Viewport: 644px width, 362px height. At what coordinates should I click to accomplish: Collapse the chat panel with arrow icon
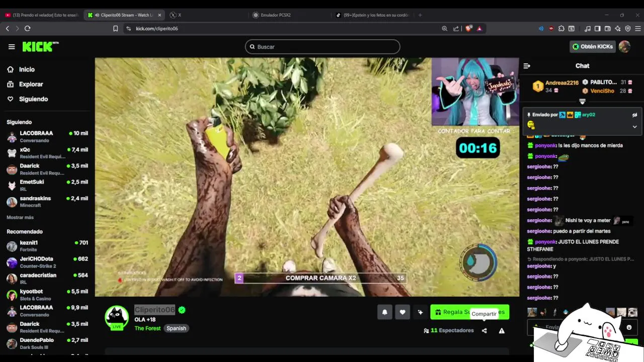(x=527, y=66)
